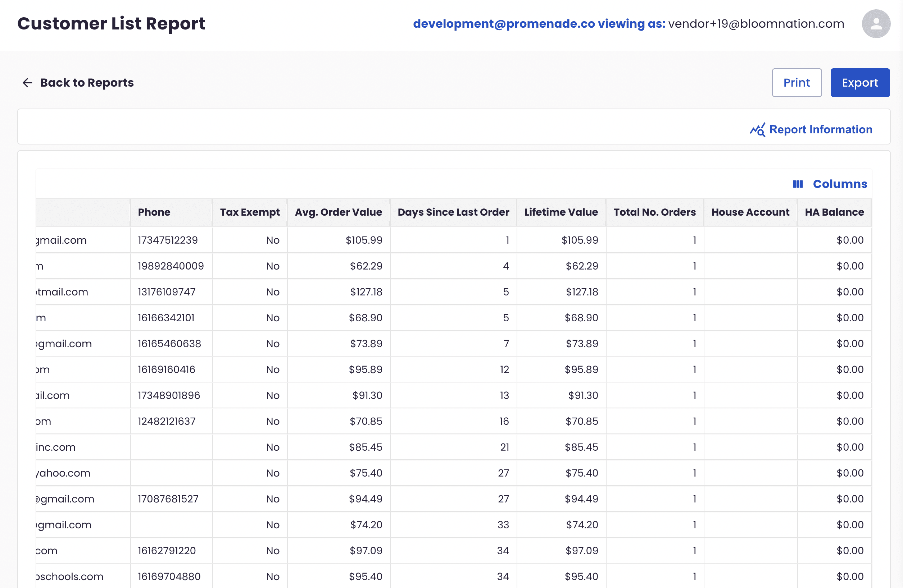
Task: Expand the Columns selection panel
Action: (x=840, y=184)
